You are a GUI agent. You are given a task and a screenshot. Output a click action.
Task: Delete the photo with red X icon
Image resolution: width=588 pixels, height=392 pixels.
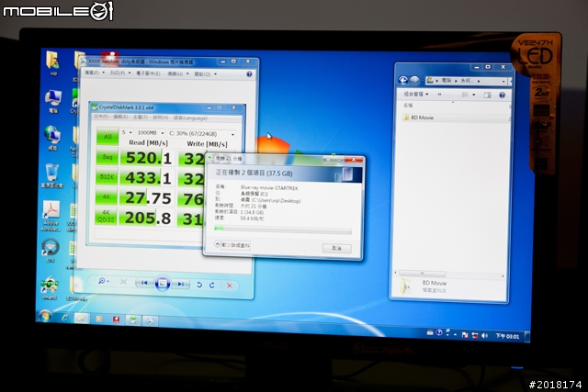point(229,286)
